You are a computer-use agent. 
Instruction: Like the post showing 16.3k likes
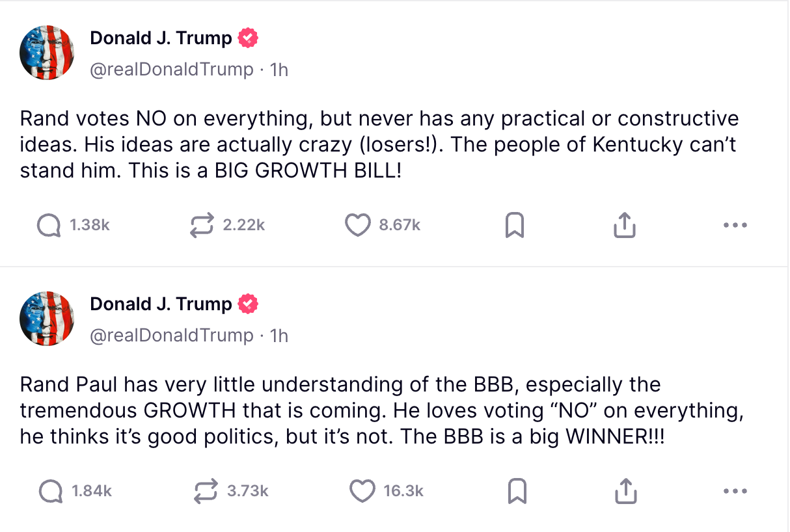362,491
